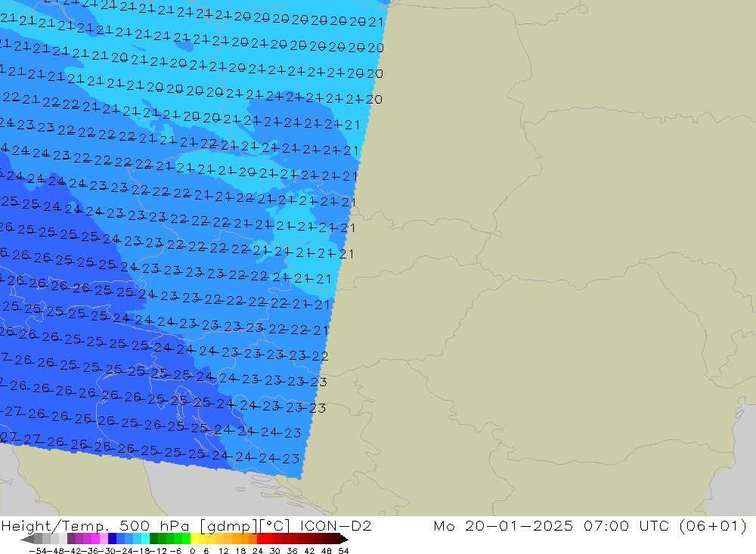
Task: Select the negative '-54' legend value
Action: (38, 551)
